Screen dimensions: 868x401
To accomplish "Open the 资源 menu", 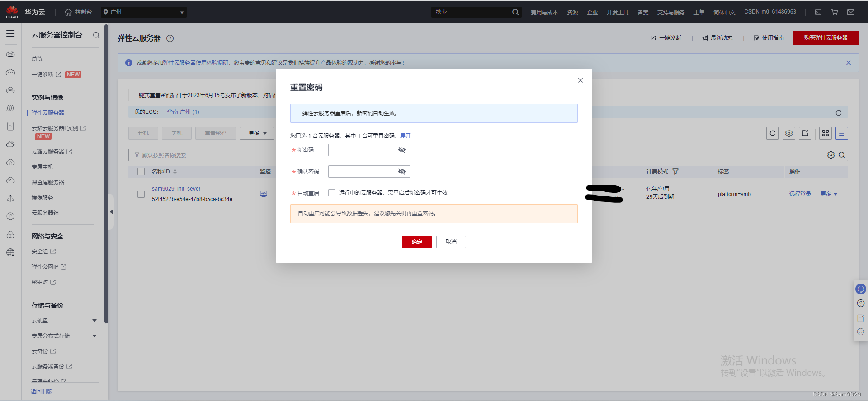I will (572, 12).
